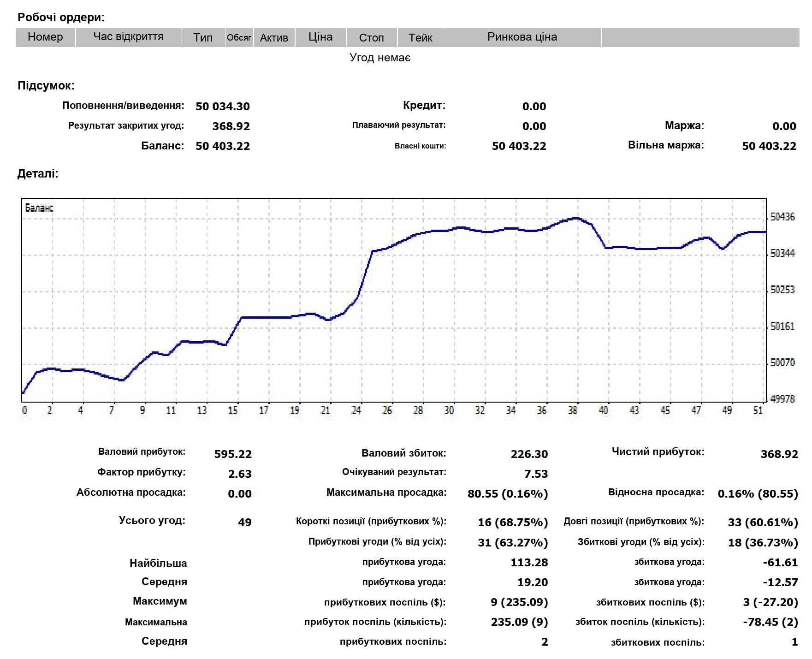This screenshot has width=812, height=659.
Task: Click the "Підсумок:" heading
Action: (46, 86)
